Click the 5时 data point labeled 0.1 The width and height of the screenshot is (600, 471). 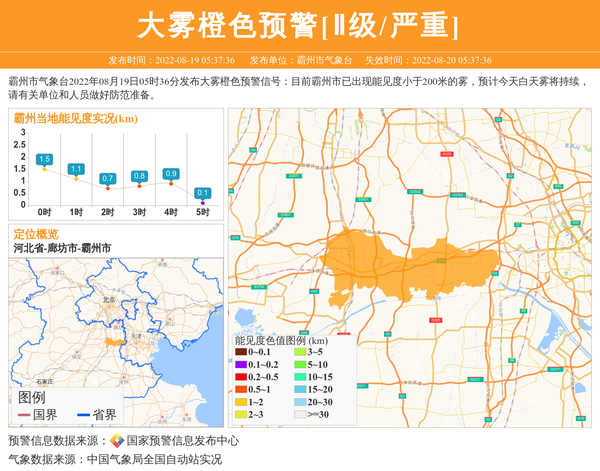click(203, 201)
